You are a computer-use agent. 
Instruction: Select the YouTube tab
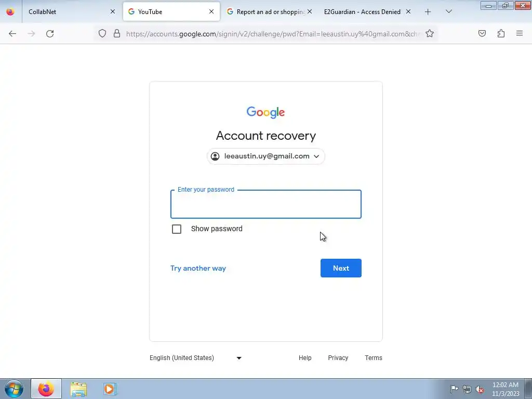click(171, 11)
